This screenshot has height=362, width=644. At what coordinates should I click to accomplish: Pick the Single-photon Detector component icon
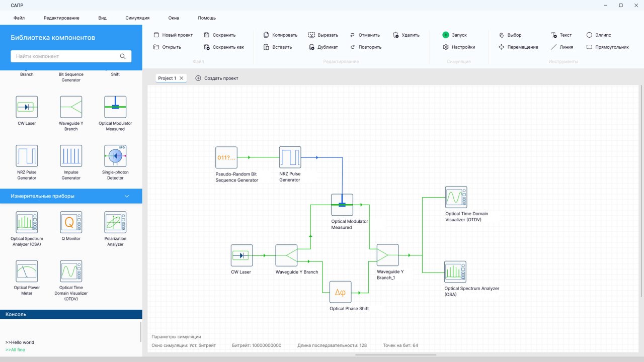[x=115, y=156]
